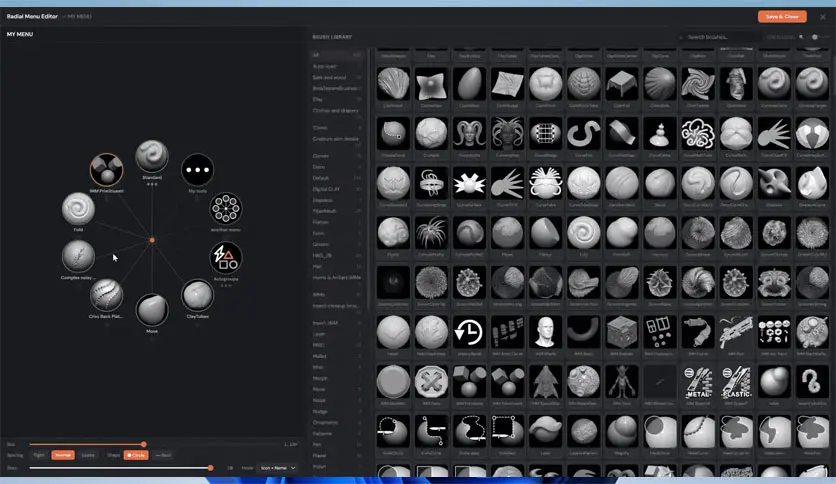Click the Size slider handle
Image resolution: width=836 pixels, height=484 pixels.
coord(143,444)
